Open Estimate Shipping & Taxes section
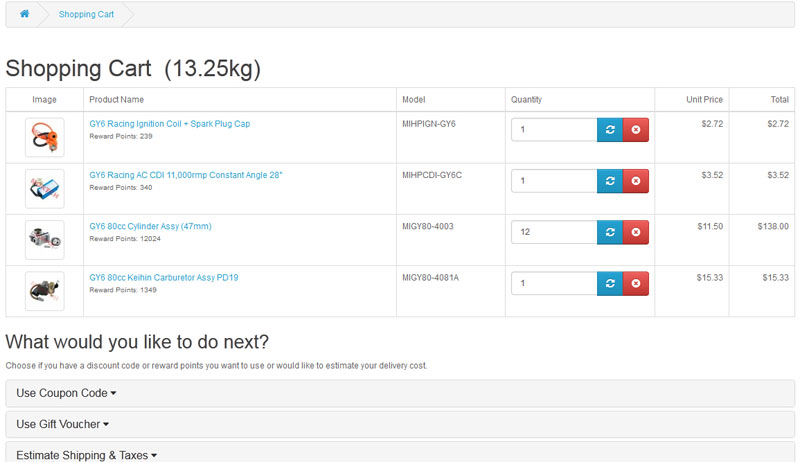800x462 pixels. 86,455
